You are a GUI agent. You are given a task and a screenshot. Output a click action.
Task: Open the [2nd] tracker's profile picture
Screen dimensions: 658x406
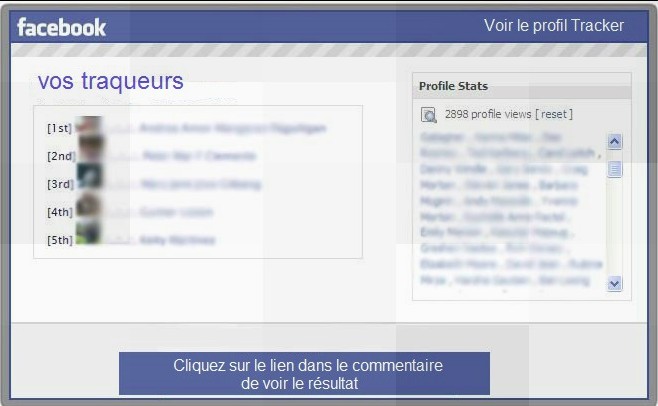(90, 149)
